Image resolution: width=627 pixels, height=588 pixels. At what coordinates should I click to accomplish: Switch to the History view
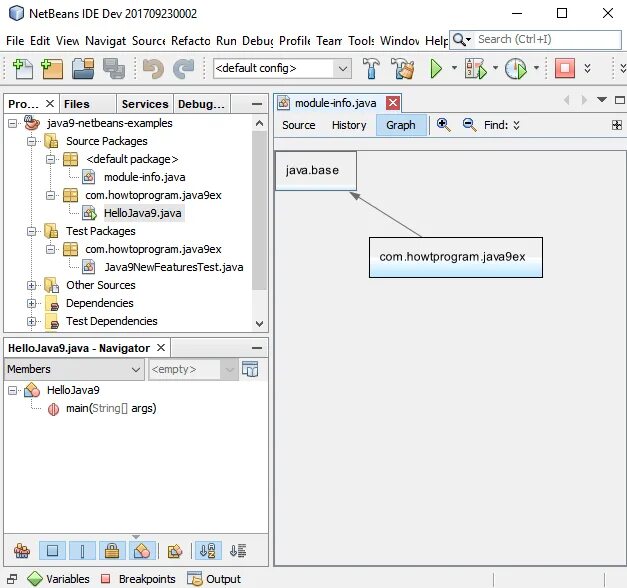point(349,125)
